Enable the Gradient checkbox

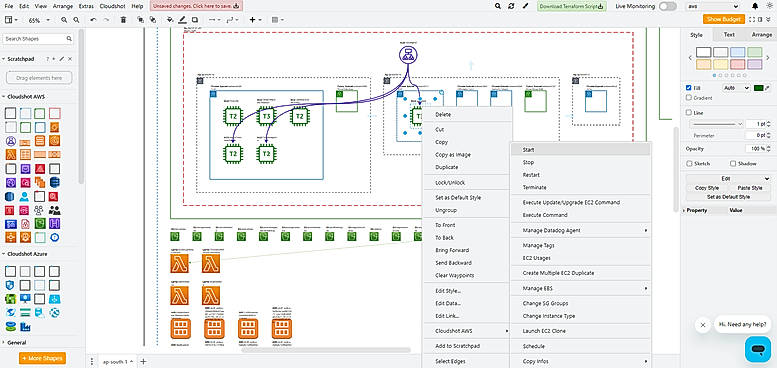click(x=688, y=98)
